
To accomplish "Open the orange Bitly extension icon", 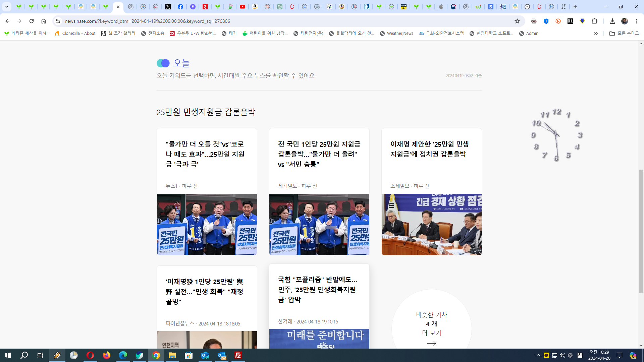I will coord(558,21).
